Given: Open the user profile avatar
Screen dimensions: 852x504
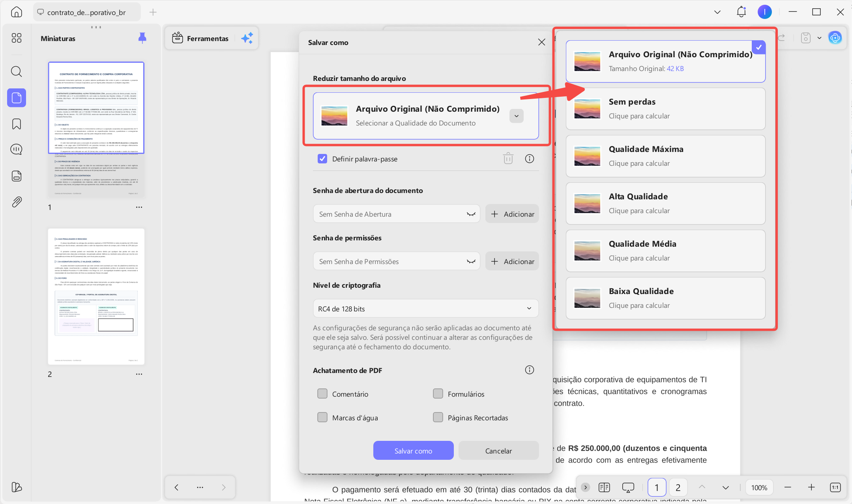Looking at the screenshot, I should tap(764, 12).
